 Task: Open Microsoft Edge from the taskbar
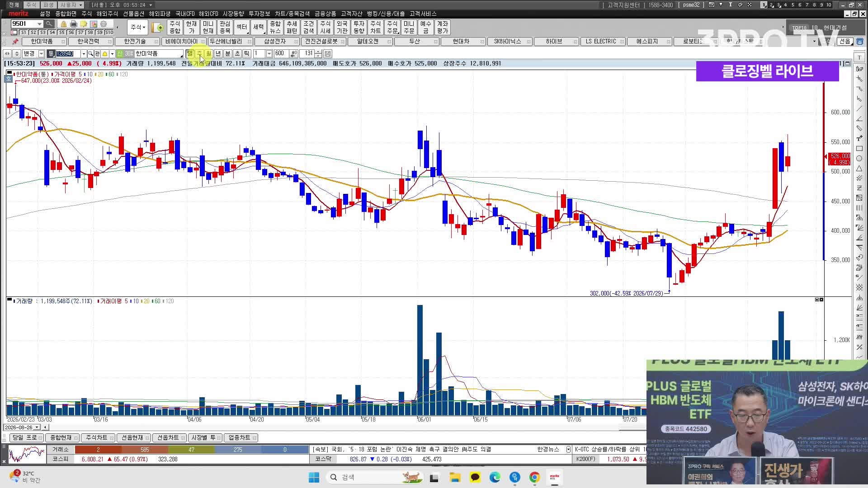[495, 477]
